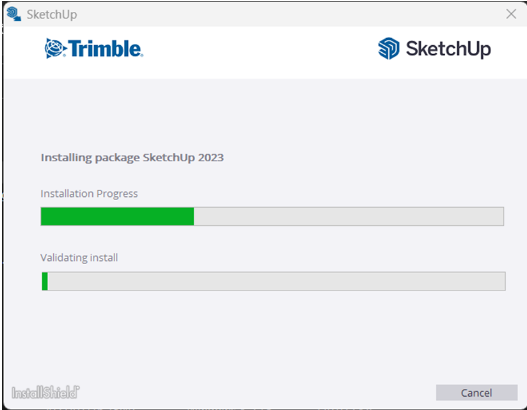Click the Trimble globe logo icon
This screenshot has height=410, width=527.
pos(54,48)
